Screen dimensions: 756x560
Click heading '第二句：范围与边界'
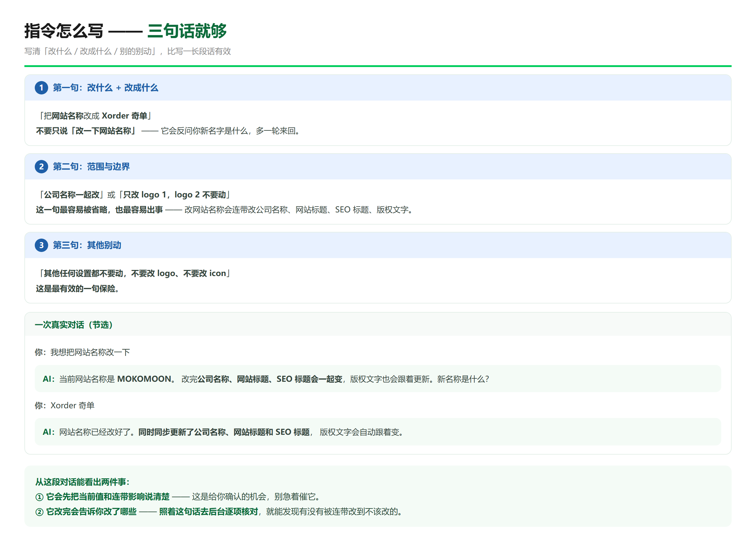click(x=91, y=166)
